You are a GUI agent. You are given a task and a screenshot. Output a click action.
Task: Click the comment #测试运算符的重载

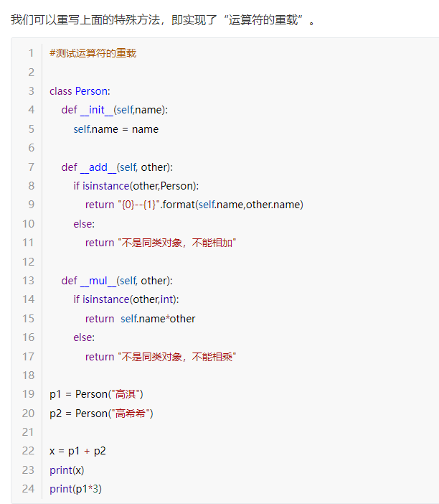(93, 53)
